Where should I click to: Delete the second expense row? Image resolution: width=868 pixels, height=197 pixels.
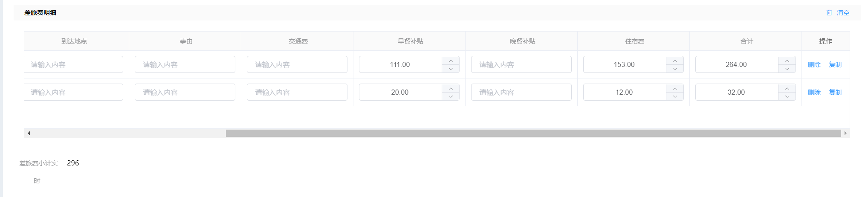[x=814, y=93]
